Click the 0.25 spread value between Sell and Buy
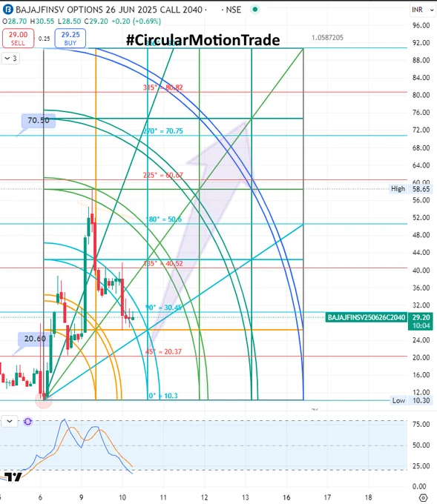The image size is (437, 504). (44, 39)
